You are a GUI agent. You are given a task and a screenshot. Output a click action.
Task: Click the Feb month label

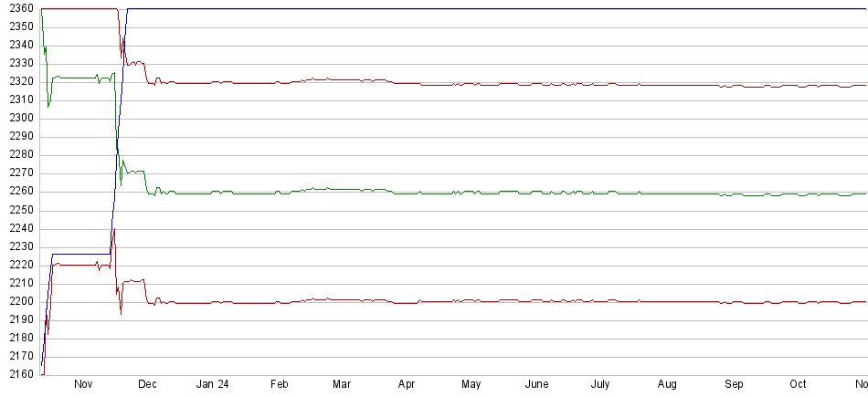[x=279, y=385]
